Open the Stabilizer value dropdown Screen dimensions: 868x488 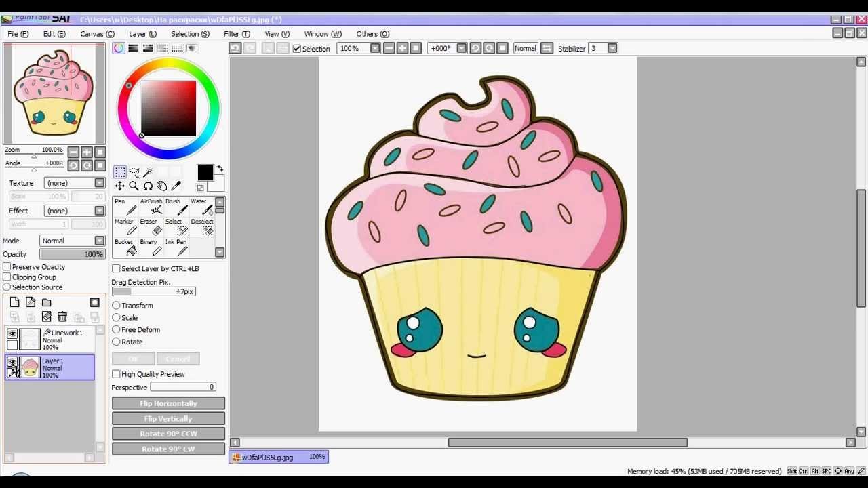(x=612, y=48)
